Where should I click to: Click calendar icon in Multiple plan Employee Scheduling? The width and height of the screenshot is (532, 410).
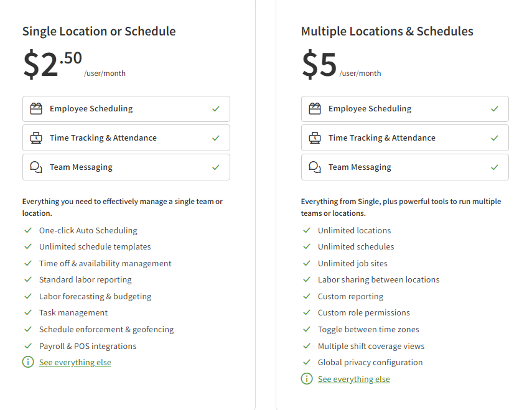[x=314, y=109]
